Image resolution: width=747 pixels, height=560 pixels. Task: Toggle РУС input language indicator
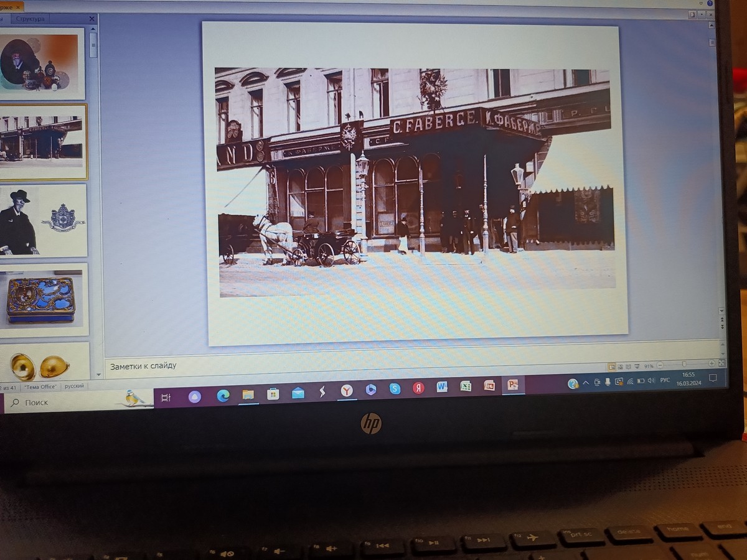click(x=665, y=380)
